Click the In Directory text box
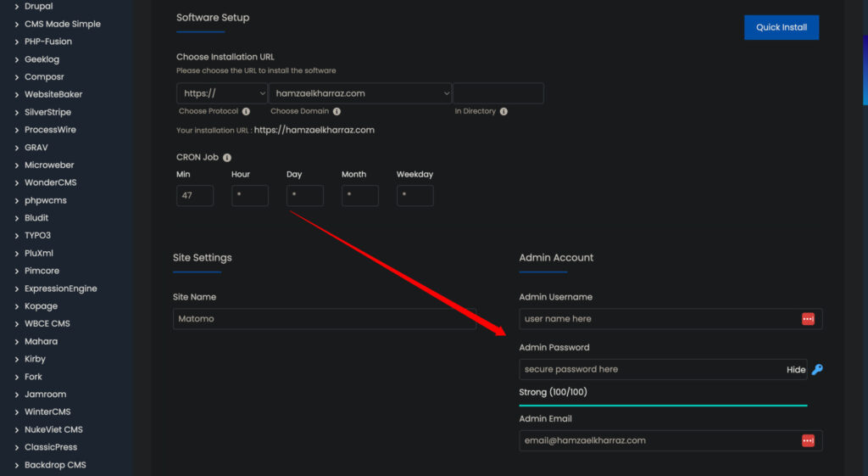 498,93
